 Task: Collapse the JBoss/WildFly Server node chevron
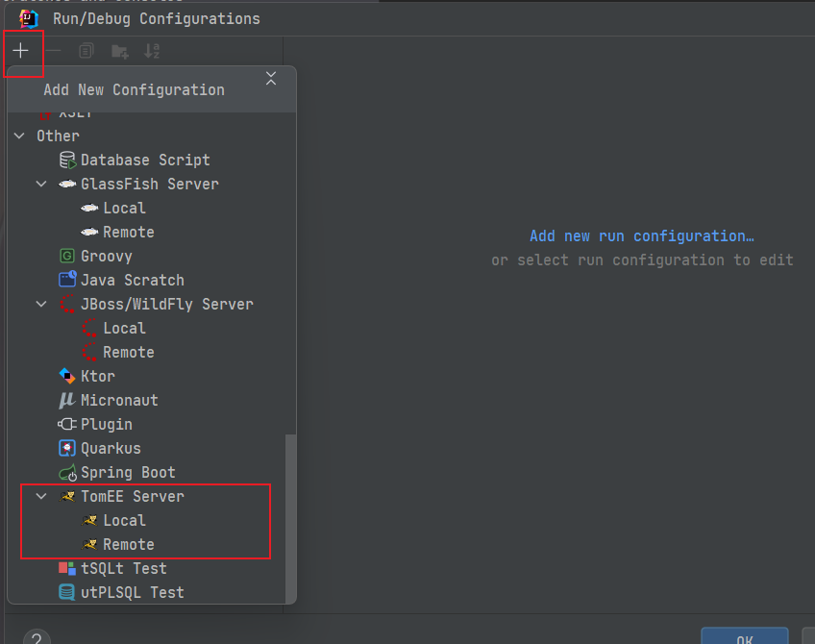point(41,304)
